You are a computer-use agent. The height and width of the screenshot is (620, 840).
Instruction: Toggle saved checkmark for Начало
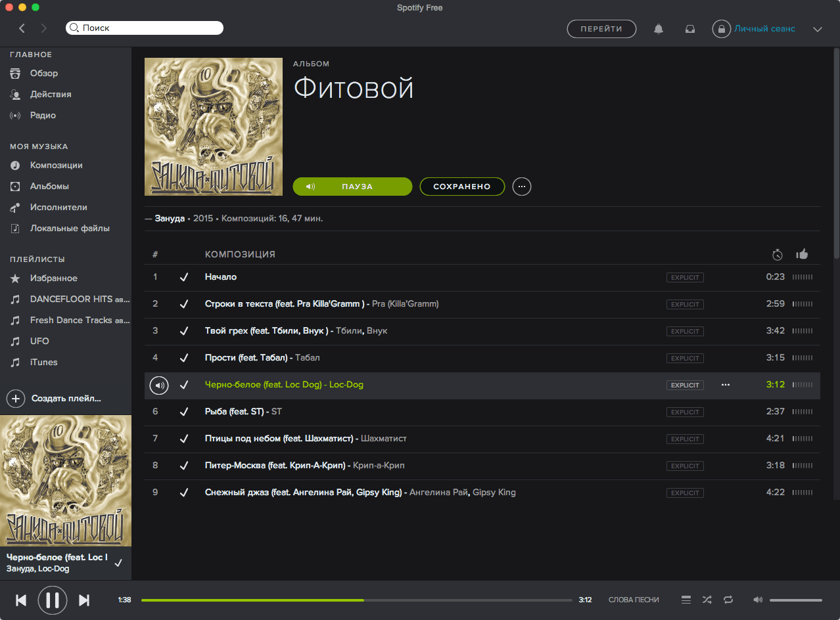click(184, 277)
